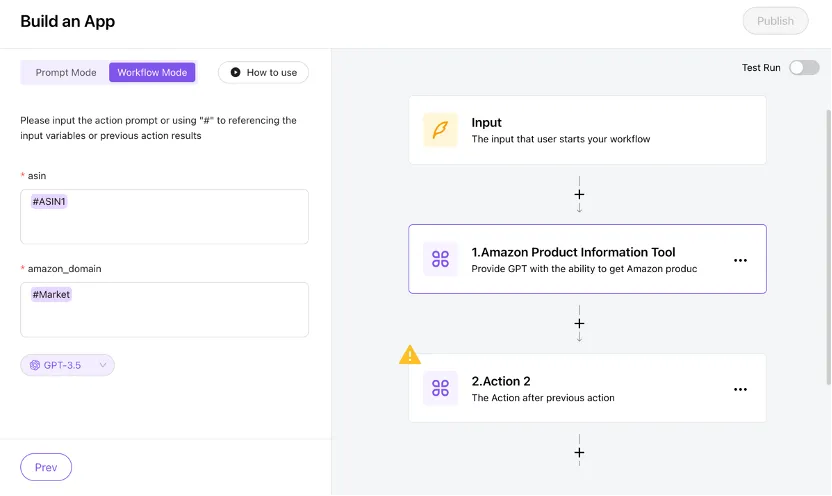Click the workflow panel vertical scrollbar
This screenshot has height=496, width=832.
[828, 247]
